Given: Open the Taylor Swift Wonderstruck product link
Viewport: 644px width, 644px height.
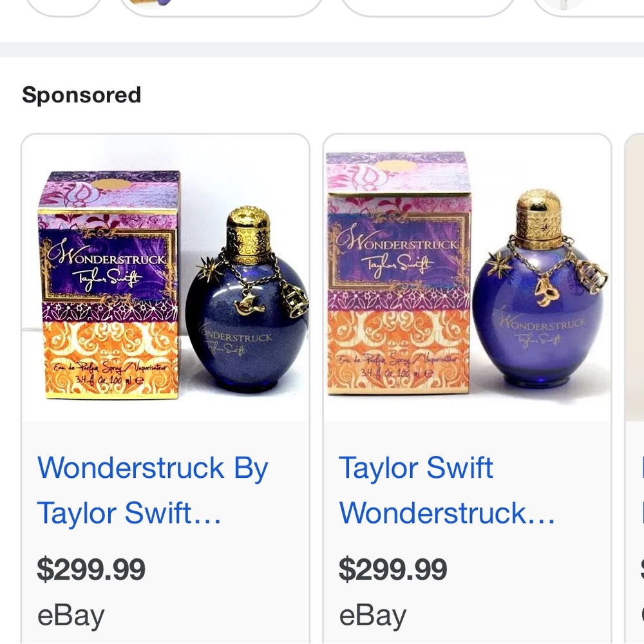Looking at the screenshot, I should pyautogui.click(x=449, y=490).
